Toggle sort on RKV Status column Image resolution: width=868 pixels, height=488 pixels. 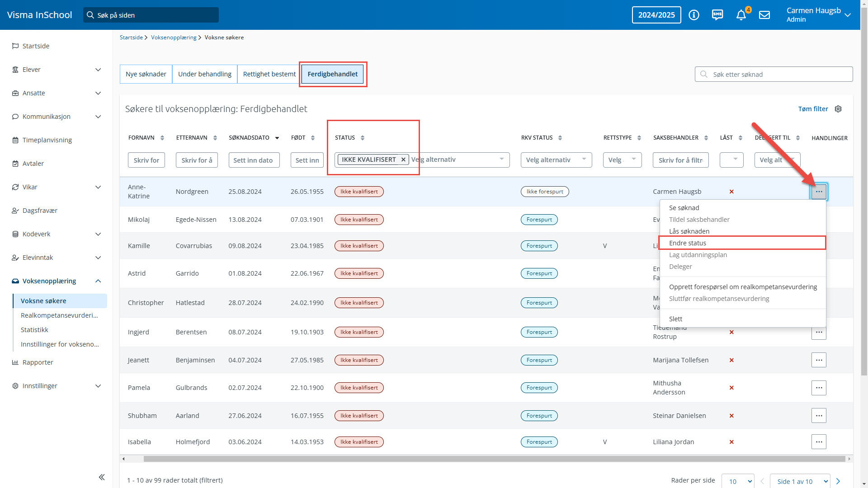[560, 138]
